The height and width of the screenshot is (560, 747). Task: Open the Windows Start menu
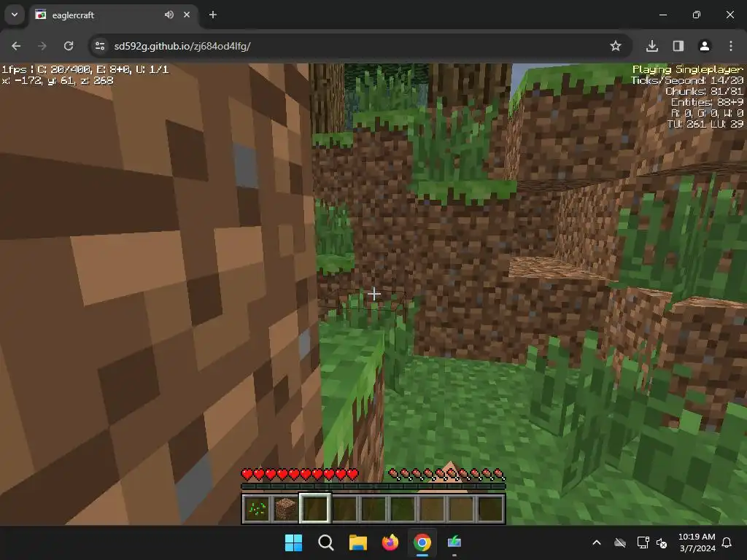(293, 542)
